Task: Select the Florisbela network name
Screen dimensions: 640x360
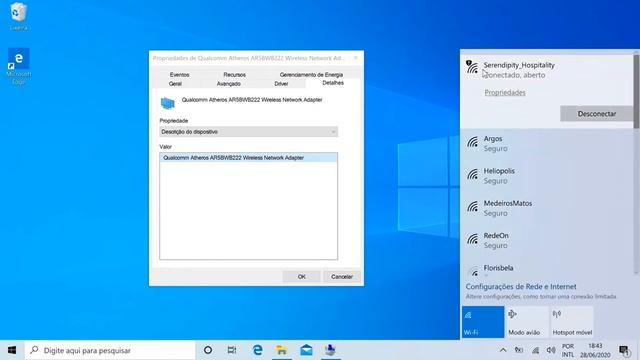Action: 498,268
